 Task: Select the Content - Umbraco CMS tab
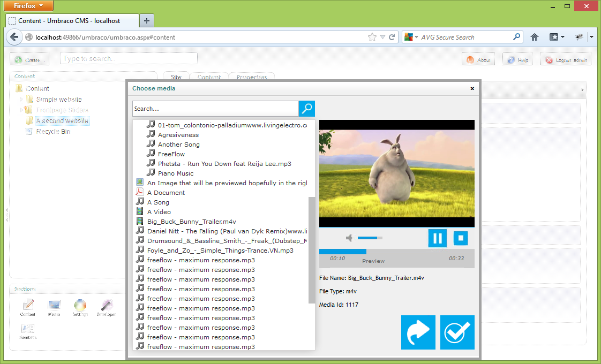pos(73,21)
